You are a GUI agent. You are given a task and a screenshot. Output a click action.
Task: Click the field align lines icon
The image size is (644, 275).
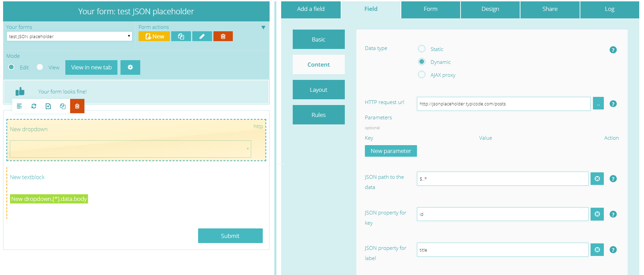pos(19,106)
